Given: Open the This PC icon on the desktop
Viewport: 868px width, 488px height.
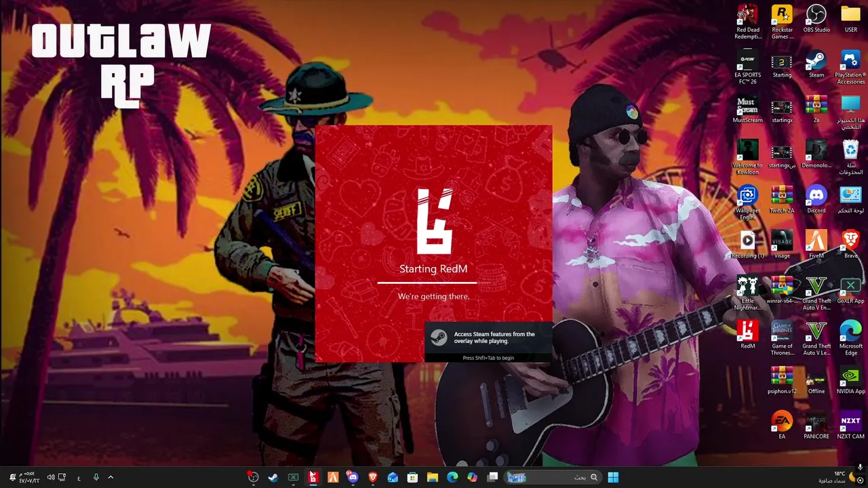Looking at the screenshot, I should [x=850, y=112].
